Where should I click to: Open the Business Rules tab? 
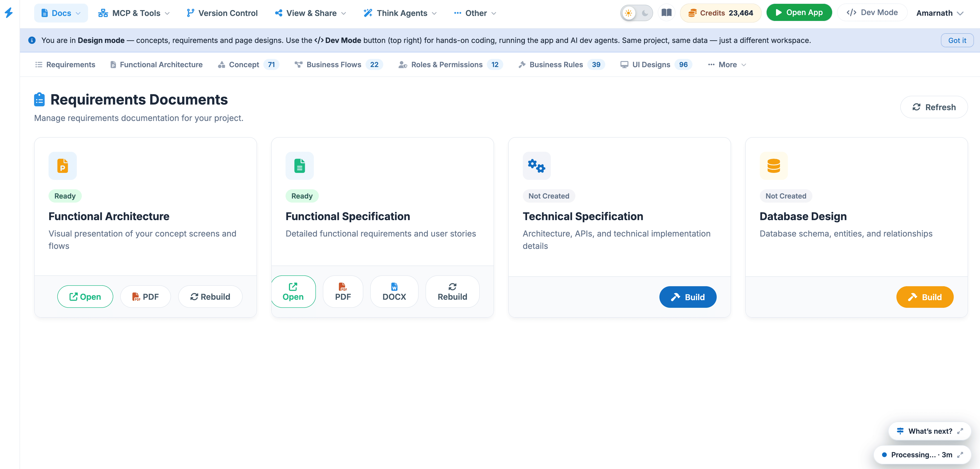point(561,65)
